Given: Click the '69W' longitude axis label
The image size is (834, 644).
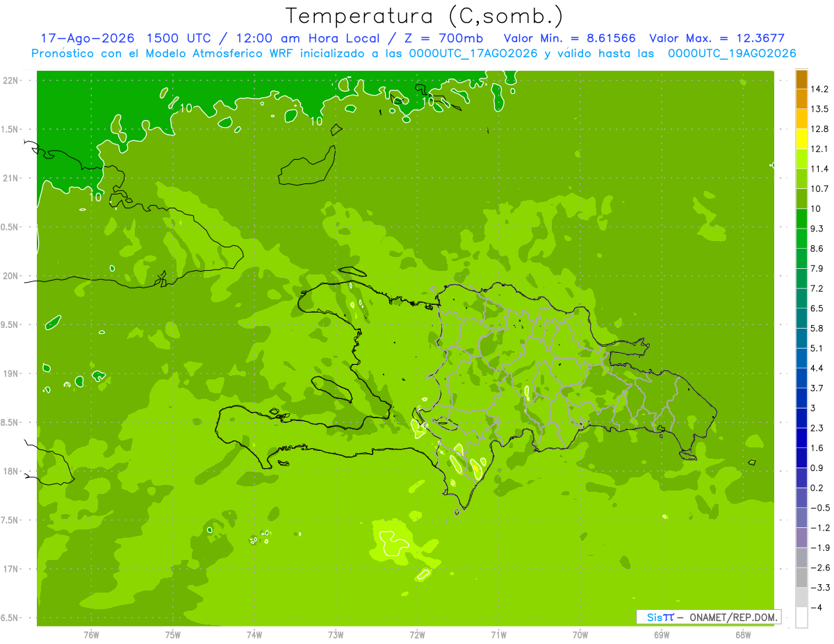Looking at the screenshot, I should pos(662,635).
